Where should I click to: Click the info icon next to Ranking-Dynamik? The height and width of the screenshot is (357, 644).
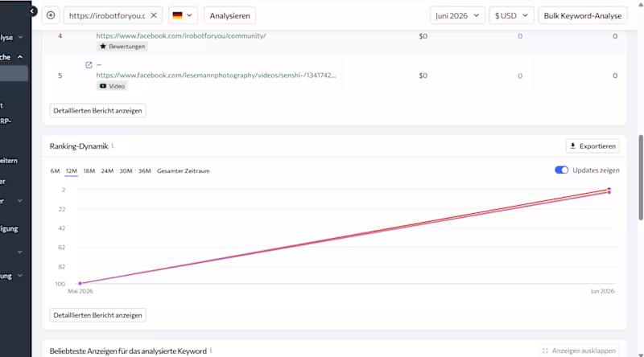pos(113,146)
